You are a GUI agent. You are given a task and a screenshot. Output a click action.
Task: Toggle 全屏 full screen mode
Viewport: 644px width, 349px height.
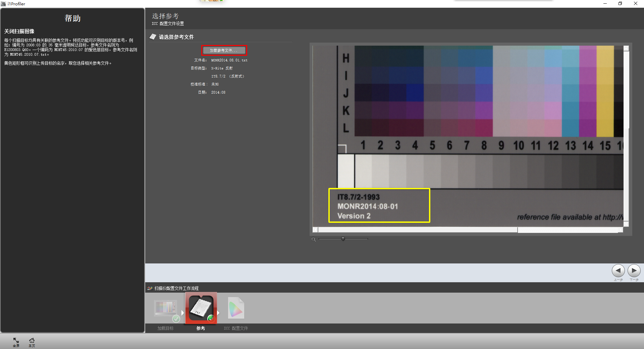pyautogui.click(x=16, y=342)
